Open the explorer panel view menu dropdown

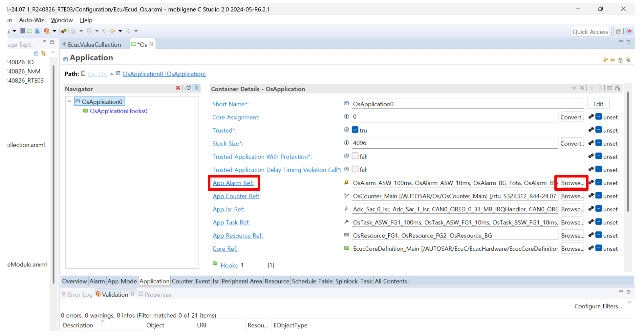53,53
